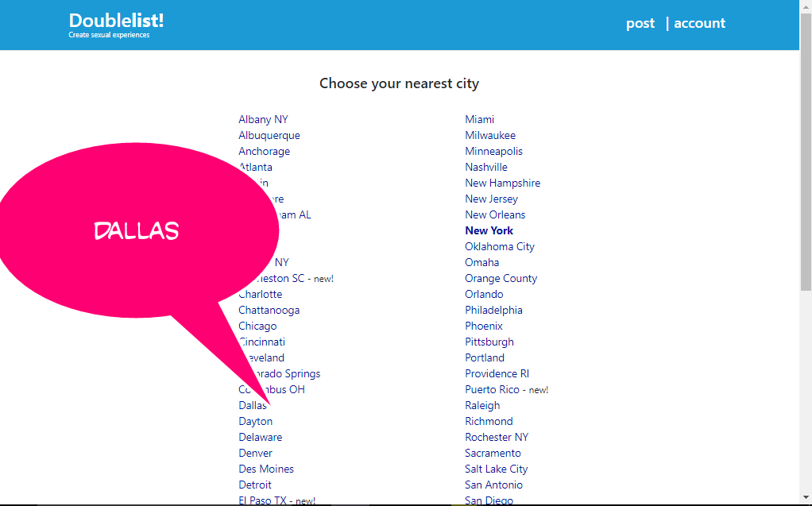The width and height of the screenshot is (812, 506).
Task: Pick Portland as nearest city
Action: [x=485, y=358]
